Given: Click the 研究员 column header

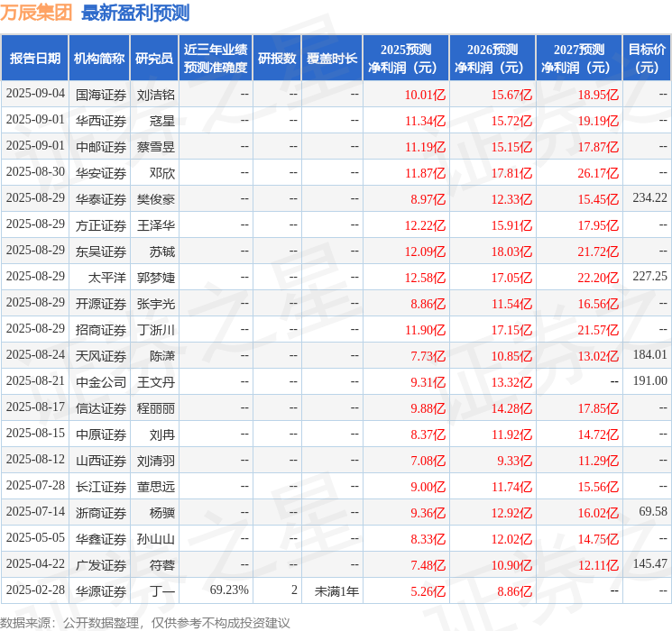Looking at the screenshot, I should click(154, 59).
